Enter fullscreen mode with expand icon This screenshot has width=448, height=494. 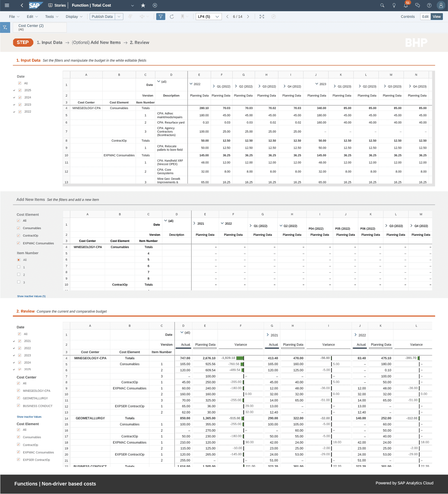(x=262, y=17)
